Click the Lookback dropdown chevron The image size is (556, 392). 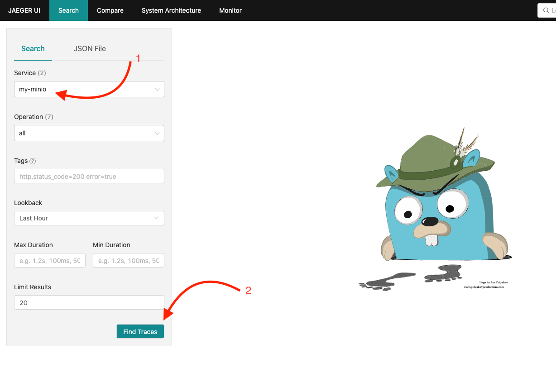(x=157, y=218)
